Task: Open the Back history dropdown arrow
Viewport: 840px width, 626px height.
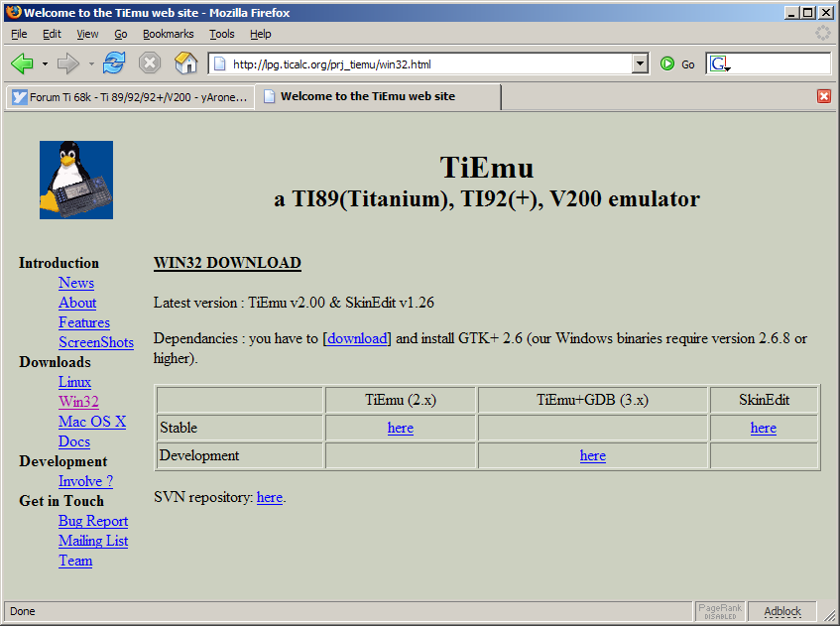Action: [x=45, y=64]
